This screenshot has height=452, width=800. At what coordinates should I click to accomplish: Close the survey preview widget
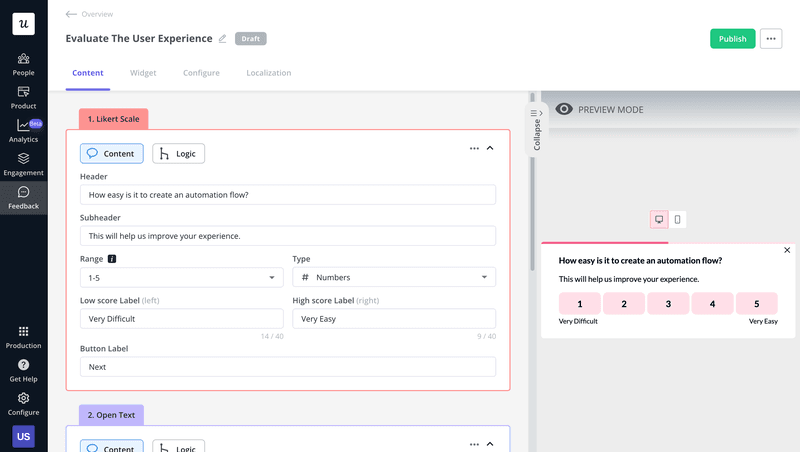tap(787, 250)
